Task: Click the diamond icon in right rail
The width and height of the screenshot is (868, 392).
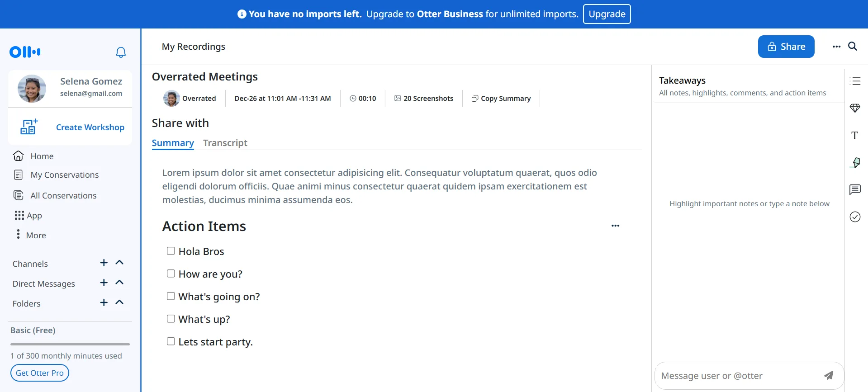Action: coord(855,108)
